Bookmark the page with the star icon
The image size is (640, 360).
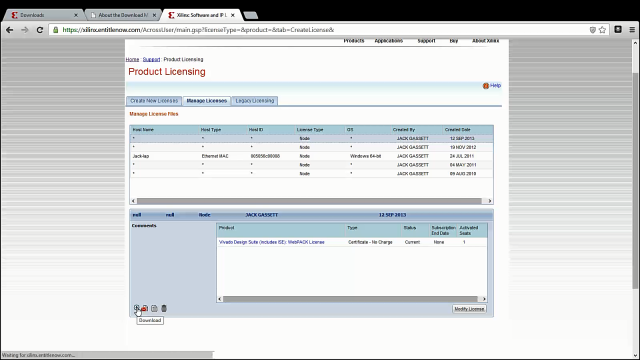pos(602,30)
